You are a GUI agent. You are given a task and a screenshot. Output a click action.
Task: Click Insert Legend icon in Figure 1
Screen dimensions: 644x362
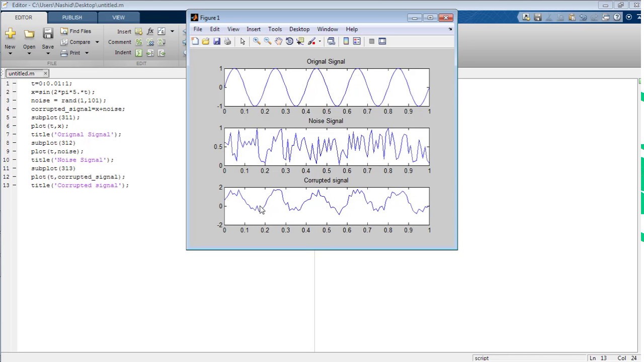357,41
